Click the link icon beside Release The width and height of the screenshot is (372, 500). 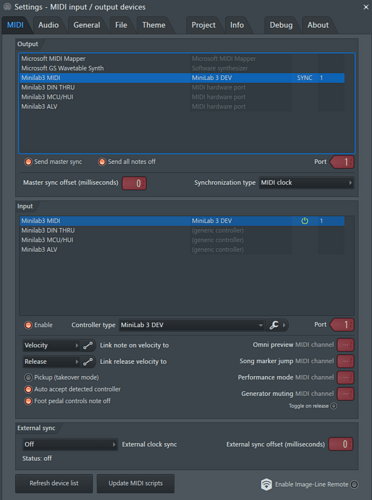tap(88, 362)
